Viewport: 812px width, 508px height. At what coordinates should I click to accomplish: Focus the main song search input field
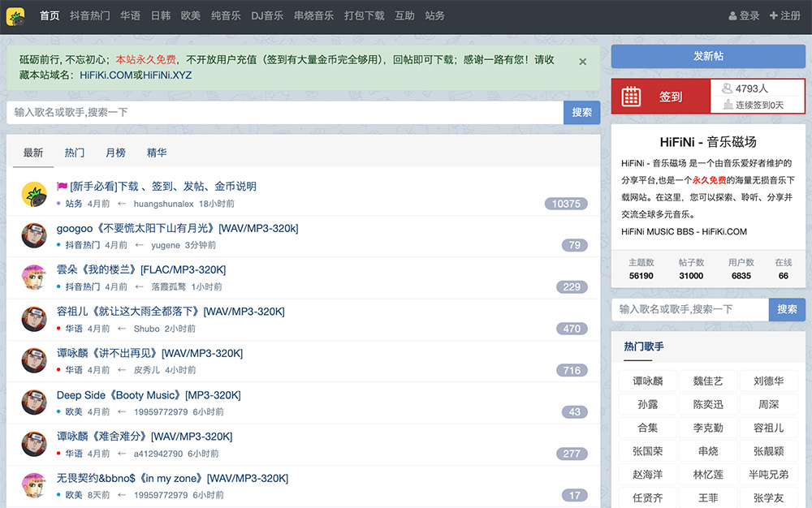284,113
